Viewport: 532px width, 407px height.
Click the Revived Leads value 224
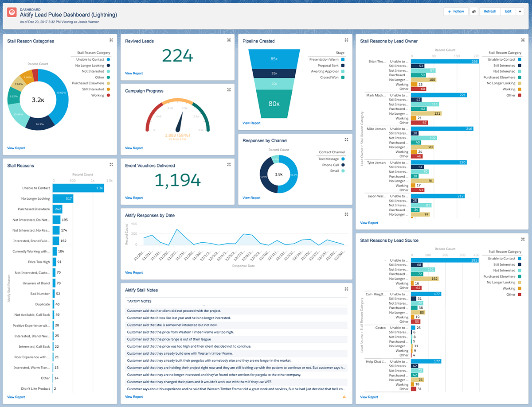pos(177,56)
